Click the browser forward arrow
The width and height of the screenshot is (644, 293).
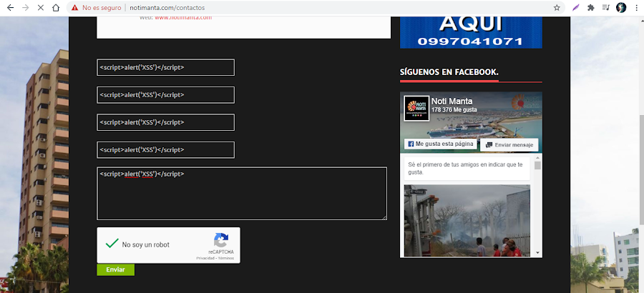coord(26,8)
